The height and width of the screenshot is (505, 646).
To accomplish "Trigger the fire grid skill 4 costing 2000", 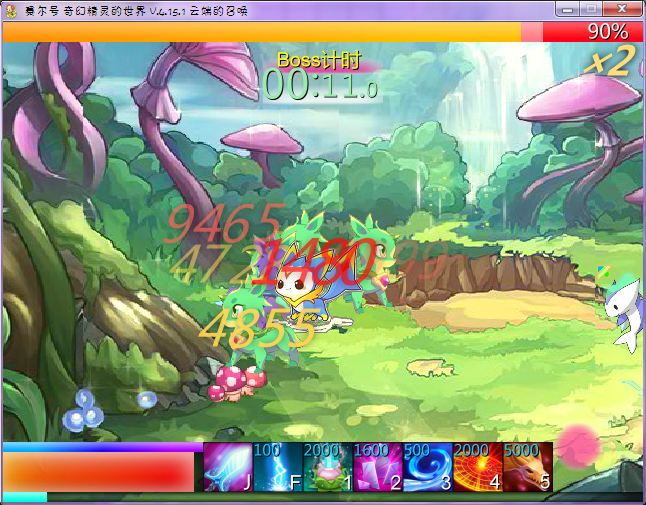I will [x=477, y=467].
